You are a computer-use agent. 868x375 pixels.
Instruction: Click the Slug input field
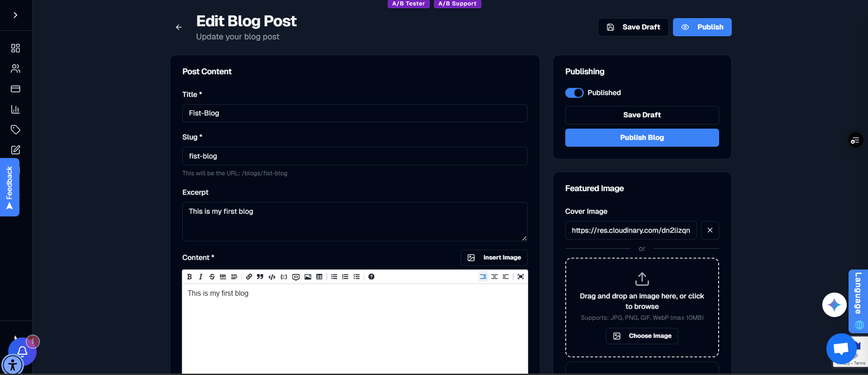pos(355,156)
